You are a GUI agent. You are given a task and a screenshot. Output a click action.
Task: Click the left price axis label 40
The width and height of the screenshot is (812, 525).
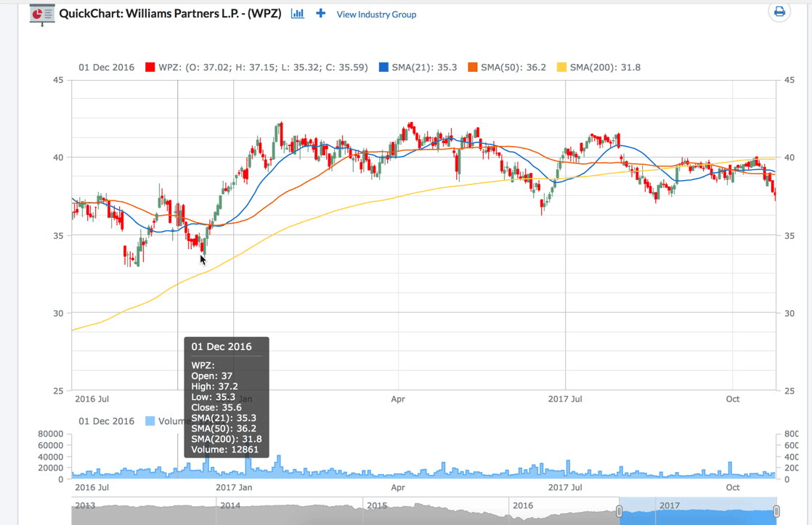[x=58, y=158]
